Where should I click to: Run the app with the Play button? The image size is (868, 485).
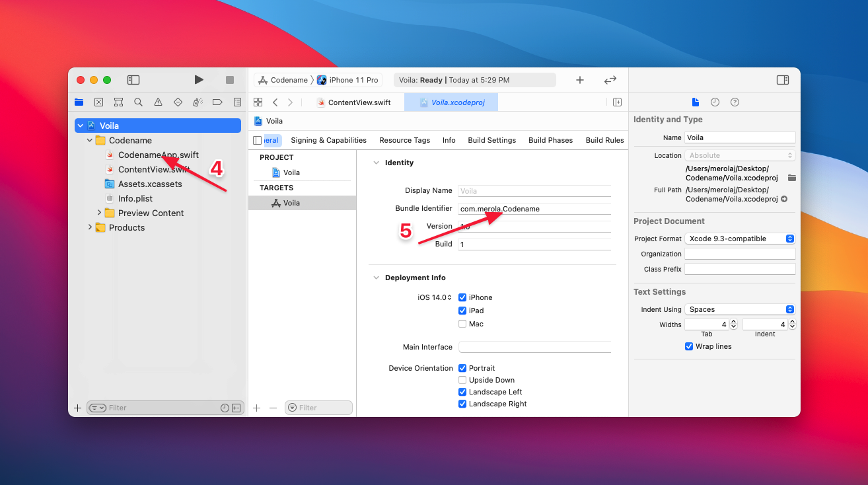click(x=199, y=80)
